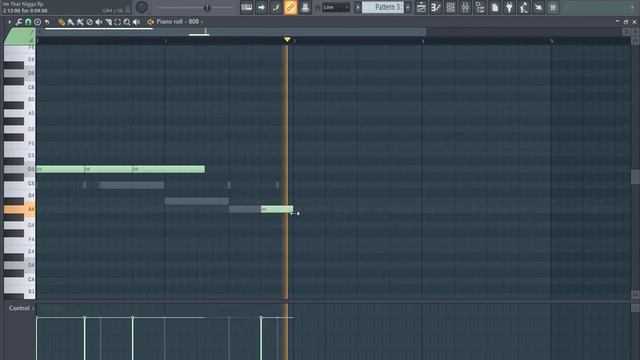Open the Piano roll window button
Screen dimensions: 640x360
(x=436, y=7)
